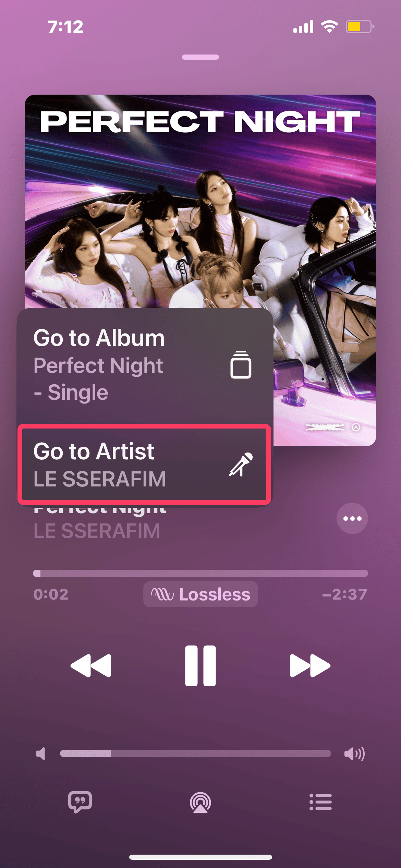Click the song progress scrubber bar
Image resolution: width=401 pixels, height=868 pixels.
(200, 573)
